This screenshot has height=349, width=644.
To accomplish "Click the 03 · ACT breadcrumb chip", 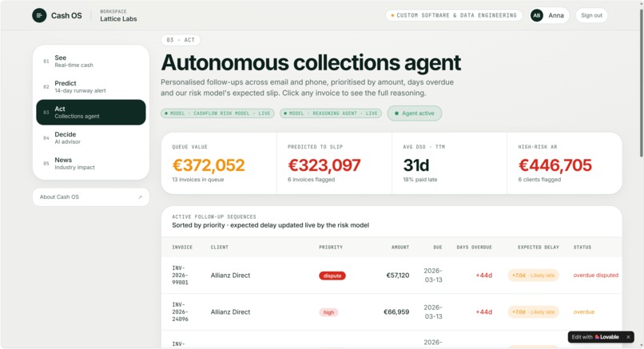I will click(181, 40).
